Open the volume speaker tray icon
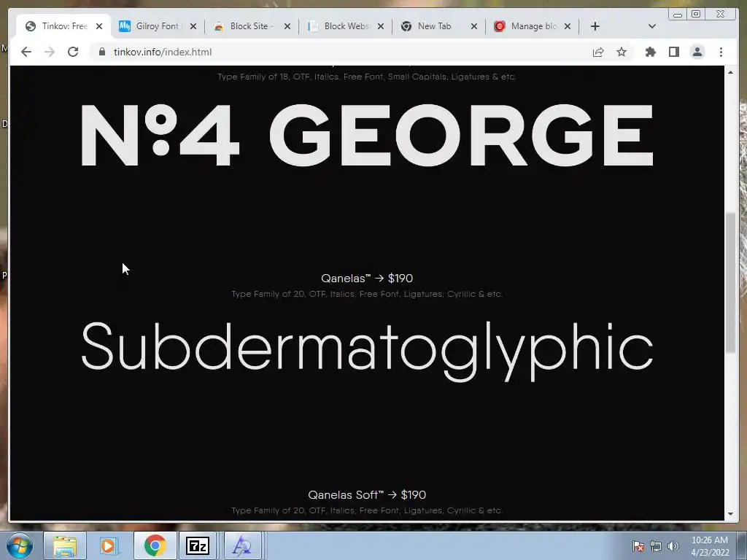Screen dimensions: 747x560 click(x=673, y=546)
